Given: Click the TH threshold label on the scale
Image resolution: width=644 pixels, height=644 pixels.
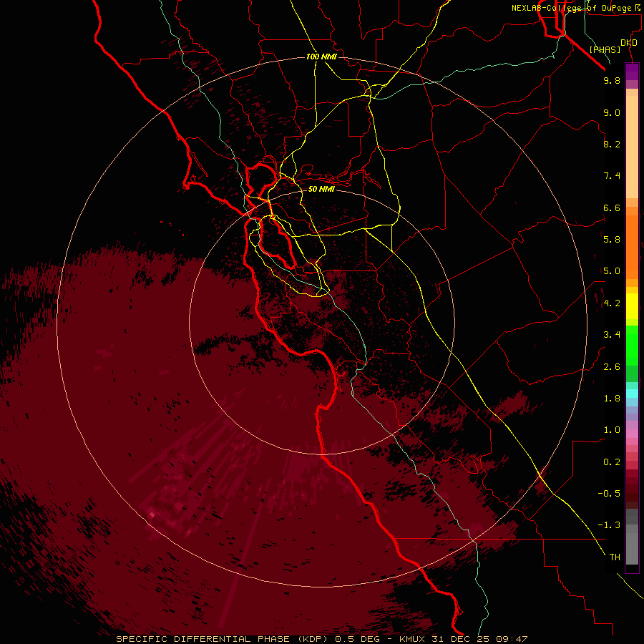Looking at the screenshot, I should click(615, 557).
